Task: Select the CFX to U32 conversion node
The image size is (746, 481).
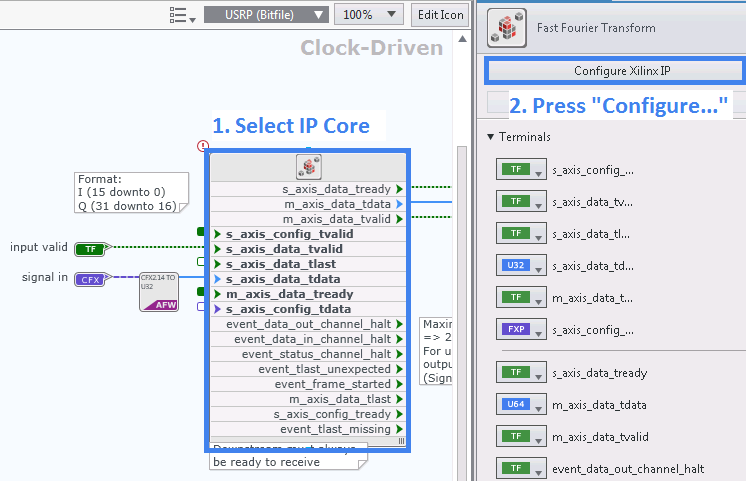Action: pyautogui.click(x=158, y=290)
